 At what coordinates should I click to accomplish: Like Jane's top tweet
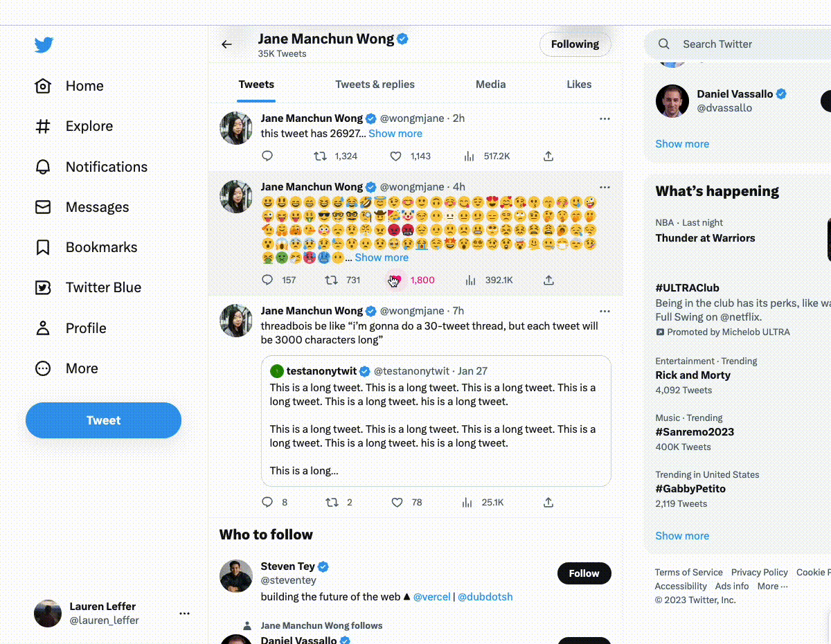(395, 156)
